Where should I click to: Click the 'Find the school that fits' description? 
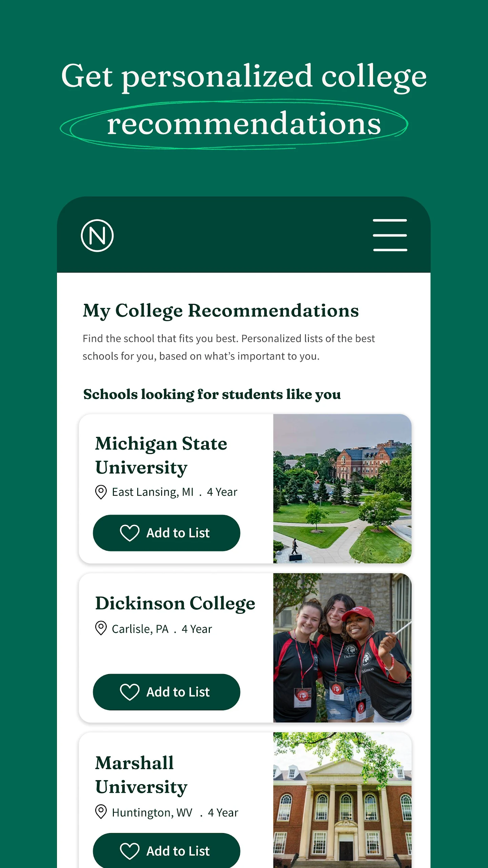(229, 347)
